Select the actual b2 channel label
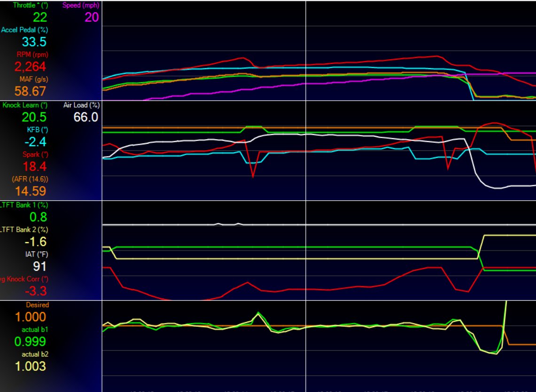The height and width of the screenshot is (392, 536). 35,354
